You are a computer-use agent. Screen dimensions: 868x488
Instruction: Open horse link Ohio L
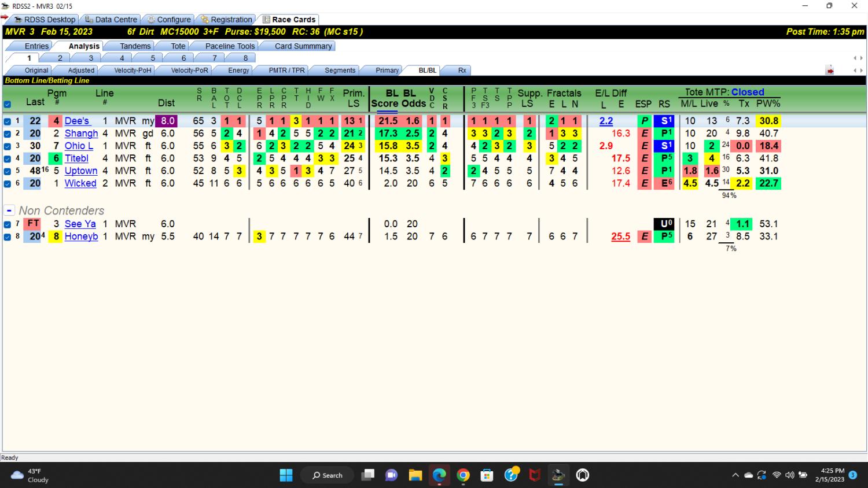79,146
